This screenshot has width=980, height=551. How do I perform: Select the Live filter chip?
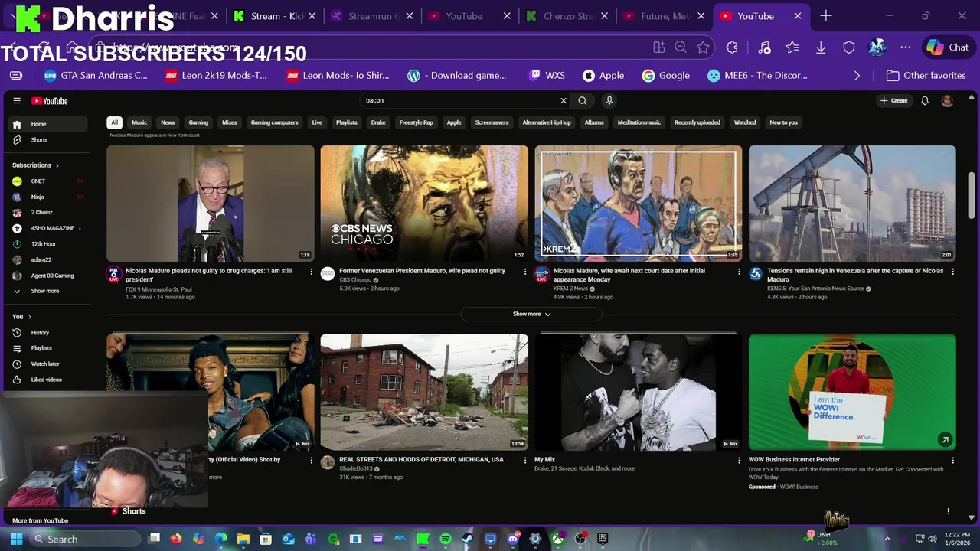(317, 122)
